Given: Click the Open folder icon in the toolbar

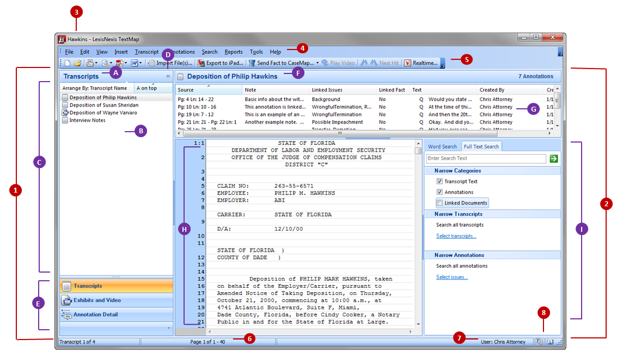Looking at the screenshot, I should (x=77, y=63).
